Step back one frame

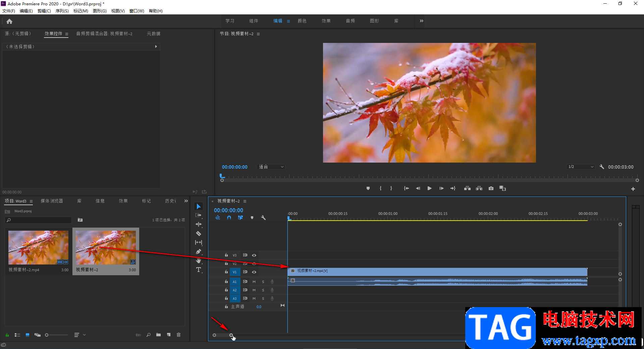pos(418,188)
